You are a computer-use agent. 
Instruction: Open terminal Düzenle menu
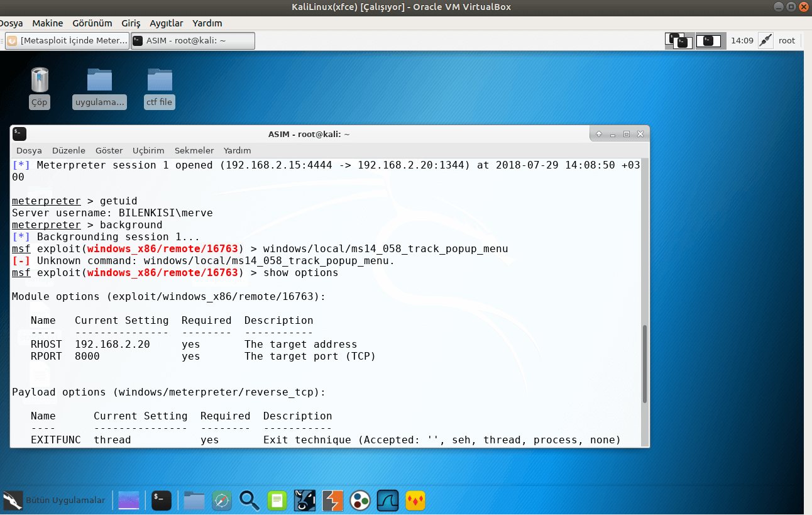(x=69, y=150)
